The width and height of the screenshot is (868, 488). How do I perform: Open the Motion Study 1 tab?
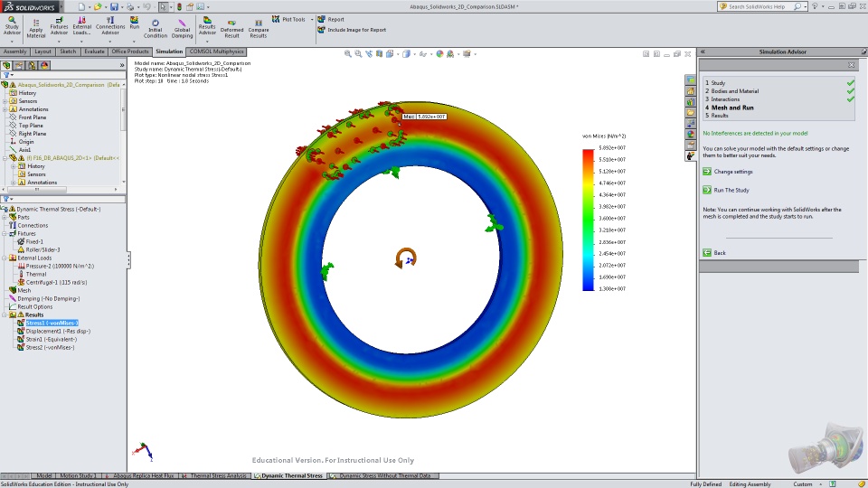coord(77,476)
